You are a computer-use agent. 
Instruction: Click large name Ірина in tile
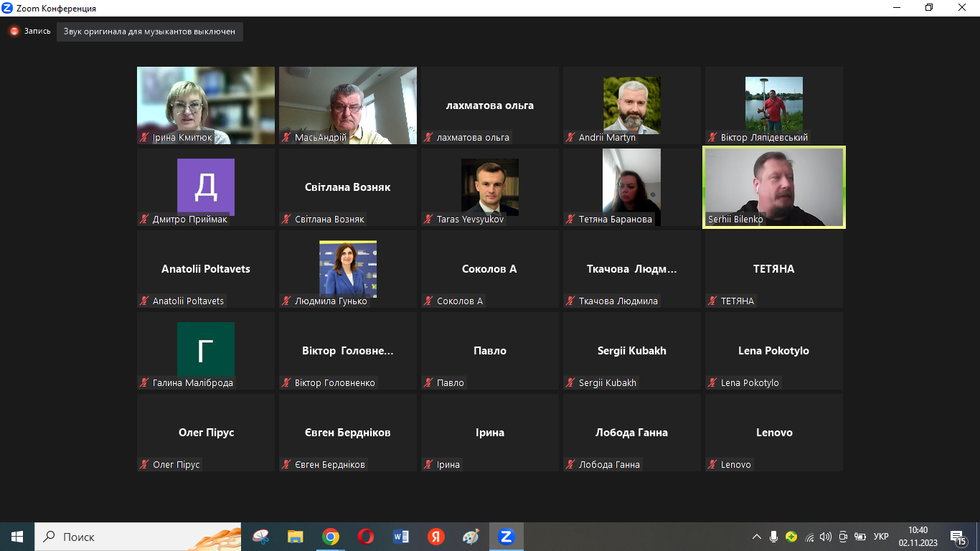(490, 433)
